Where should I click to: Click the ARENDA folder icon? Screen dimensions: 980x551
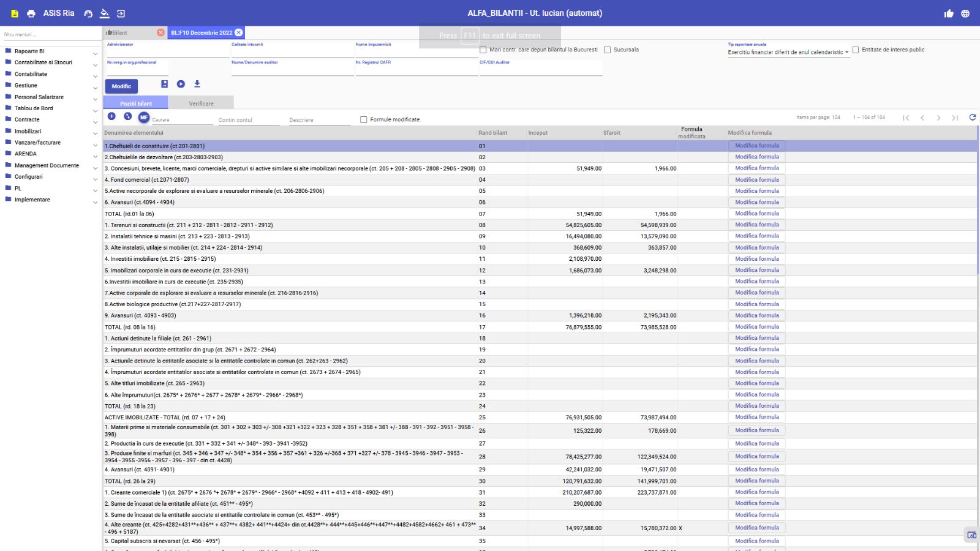click(x=9, y=154)
